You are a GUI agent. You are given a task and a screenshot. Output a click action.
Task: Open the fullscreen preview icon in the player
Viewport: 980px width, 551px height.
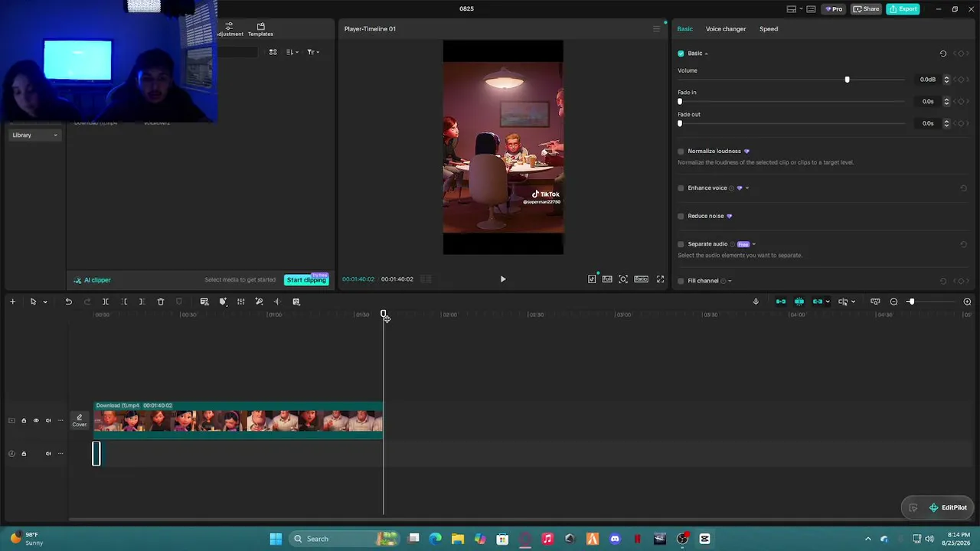tap(661, 279)
